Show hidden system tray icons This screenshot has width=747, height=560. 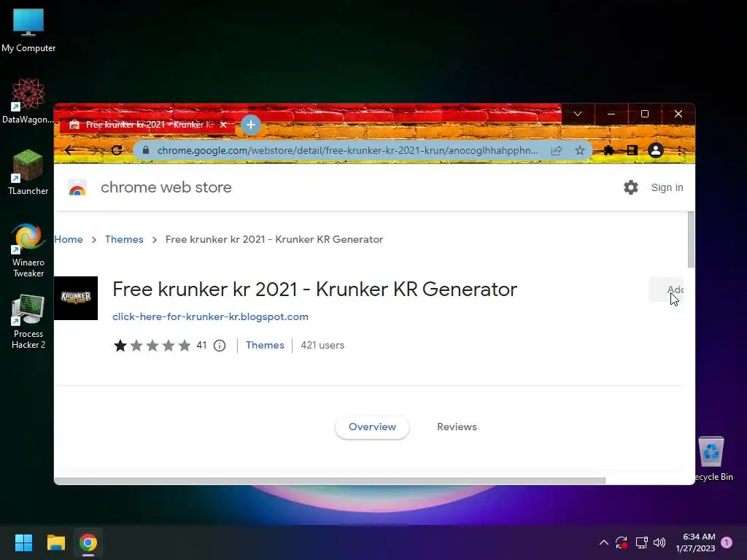[603, 542]
